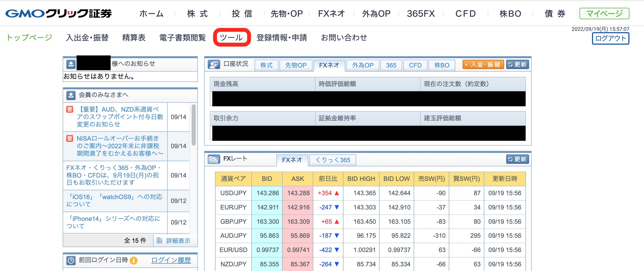Click the download icon beside 様へのお知らせ
Image resolution: width=644 pixels, height=271 pixels.
tap(71, 64)
